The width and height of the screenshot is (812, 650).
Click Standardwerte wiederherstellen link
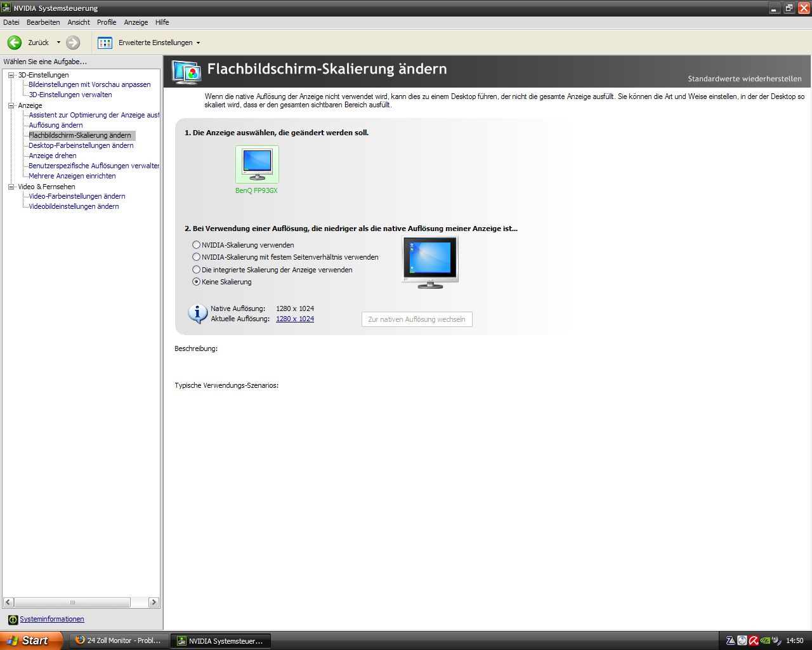coord(745,79)
